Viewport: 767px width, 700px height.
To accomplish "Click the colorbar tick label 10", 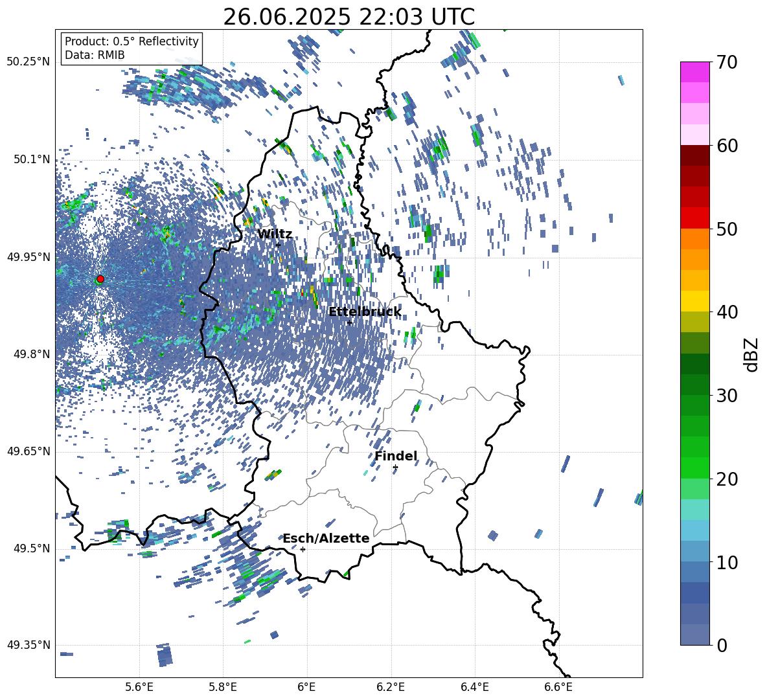I will 727,562.
